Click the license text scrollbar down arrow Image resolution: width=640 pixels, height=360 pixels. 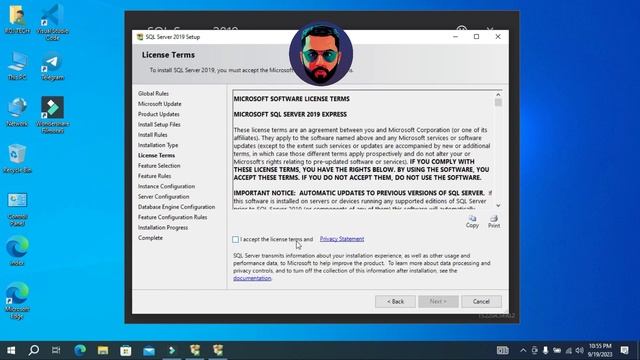(498, 206)
